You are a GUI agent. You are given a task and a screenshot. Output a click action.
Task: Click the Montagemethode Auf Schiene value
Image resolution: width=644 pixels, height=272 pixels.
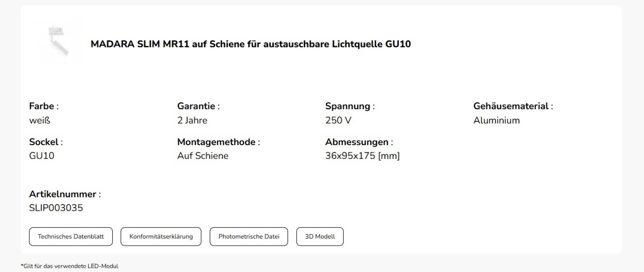pyautogui.click(x=203, y=156)
